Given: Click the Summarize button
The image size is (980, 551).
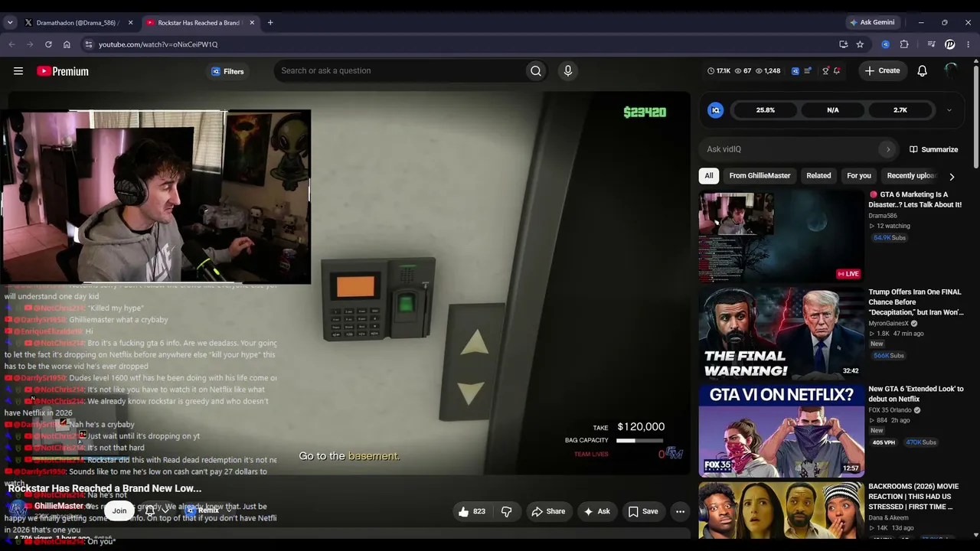Looking at the screenshot, I should pyautogui.click(x=933, y=149).
